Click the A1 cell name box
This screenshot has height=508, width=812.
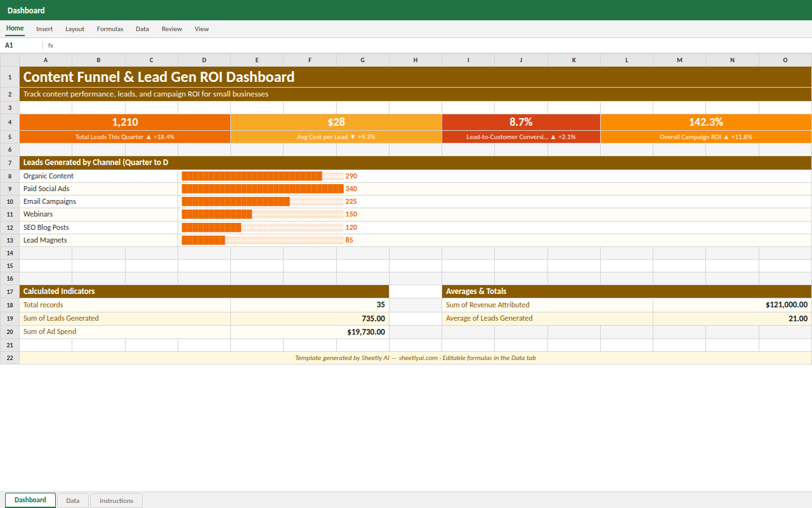[22, 45]
